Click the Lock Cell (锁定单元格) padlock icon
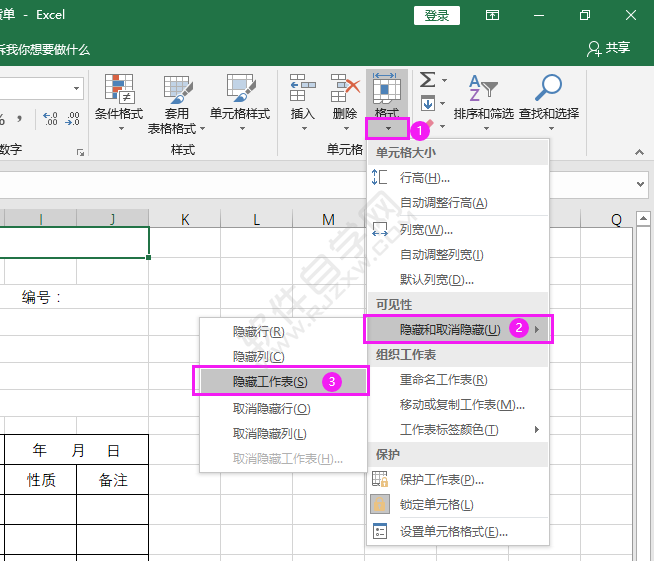The width and height of the screenshot is (654, 561). (x=380, y=504)
